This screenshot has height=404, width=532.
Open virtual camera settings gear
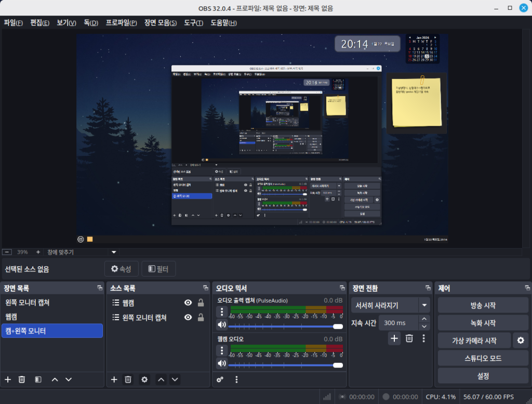(x=521, y=341)
